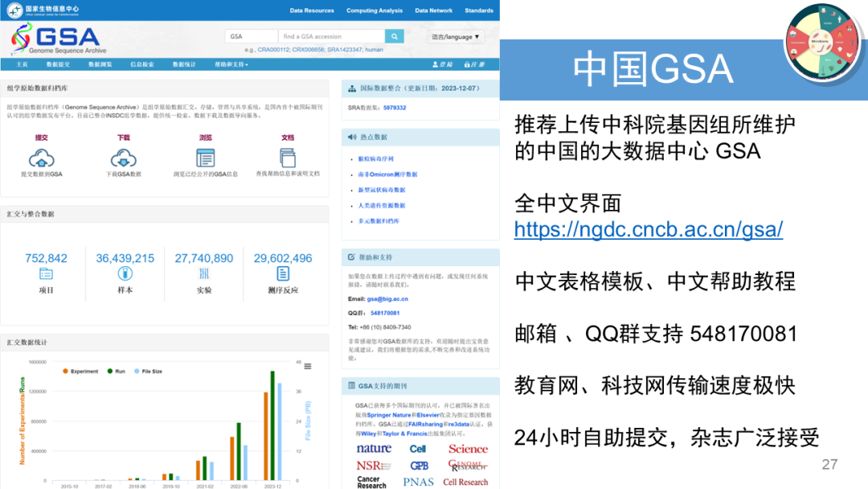868x489 pixels.
Task: Click the projects icon under 752,842
Action: (46, 273)
